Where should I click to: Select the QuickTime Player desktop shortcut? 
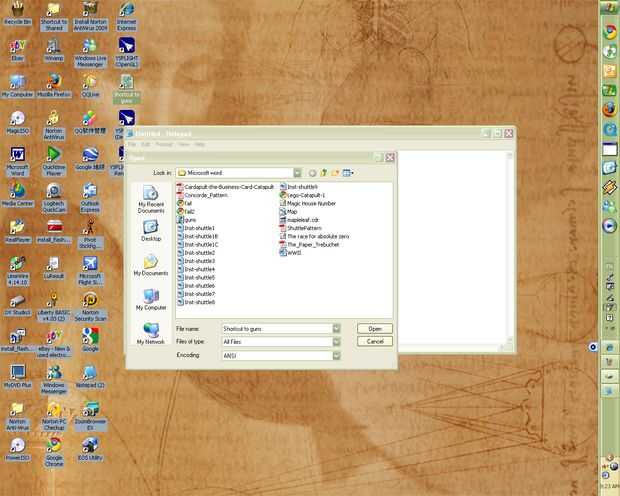coord(54,161)
